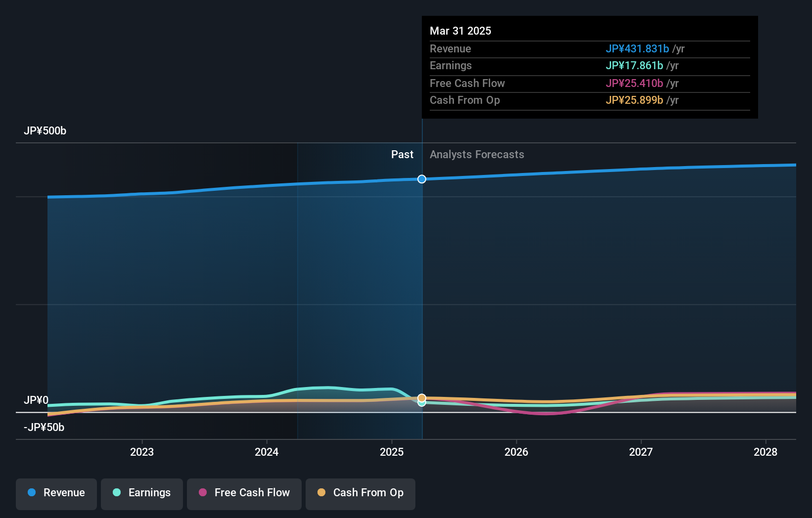This screenshot has height=518, width=812.
Task: Click the Revenue data point marker at Mar 2025
Action: (x=422, y=179)
